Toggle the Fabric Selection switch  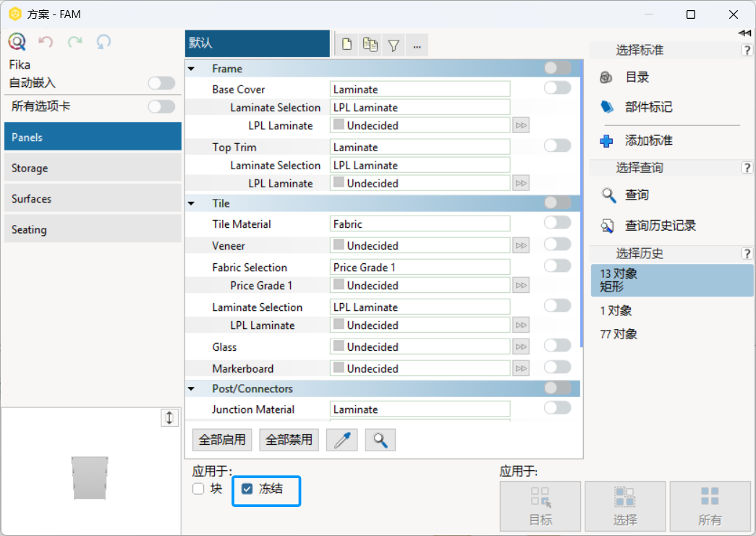click(x=557, y=265)
